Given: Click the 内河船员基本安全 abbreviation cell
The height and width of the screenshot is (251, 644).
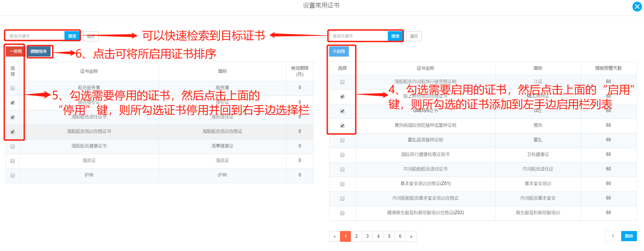Looking at the screenshot, I should point(538,198).
